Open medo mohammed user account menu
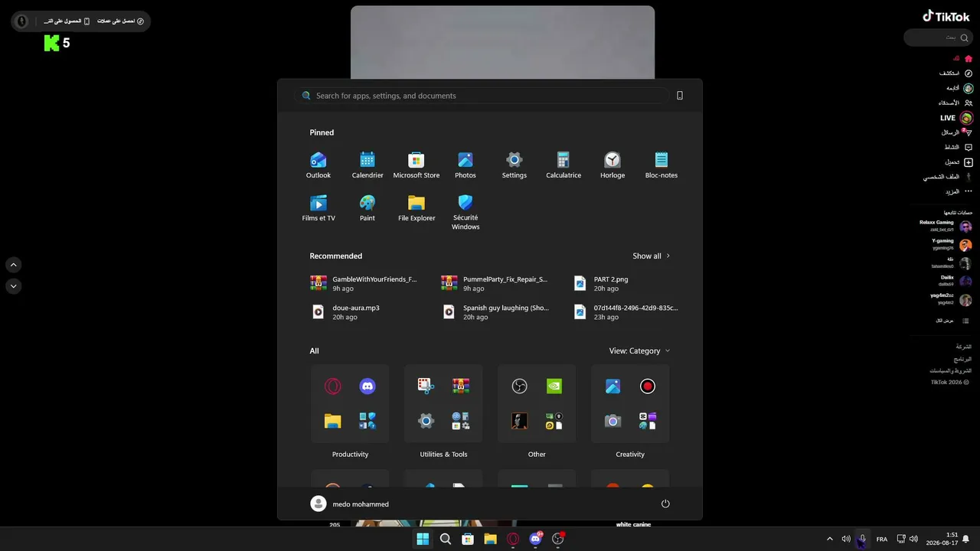This screenshot has width=980, height=551. click(x=350, y=504)
